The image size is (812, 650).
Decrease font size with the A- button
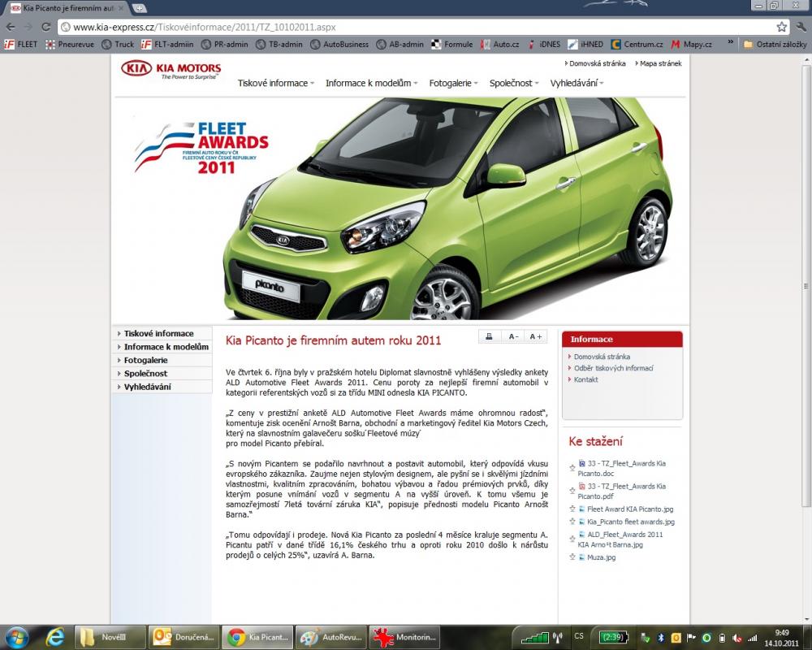tap(513, 336)
